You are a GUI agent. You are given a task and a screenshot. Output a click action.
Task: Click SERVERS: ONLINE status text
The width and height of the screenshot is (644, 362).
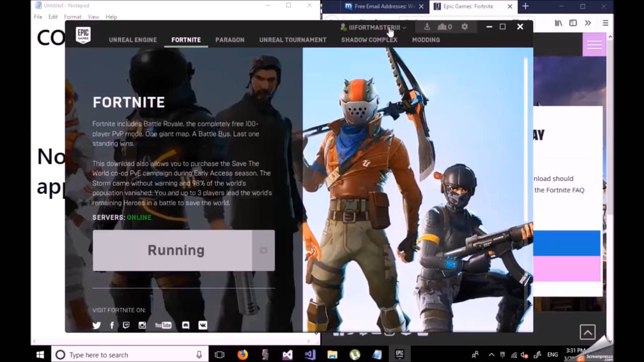click(122, 218)
